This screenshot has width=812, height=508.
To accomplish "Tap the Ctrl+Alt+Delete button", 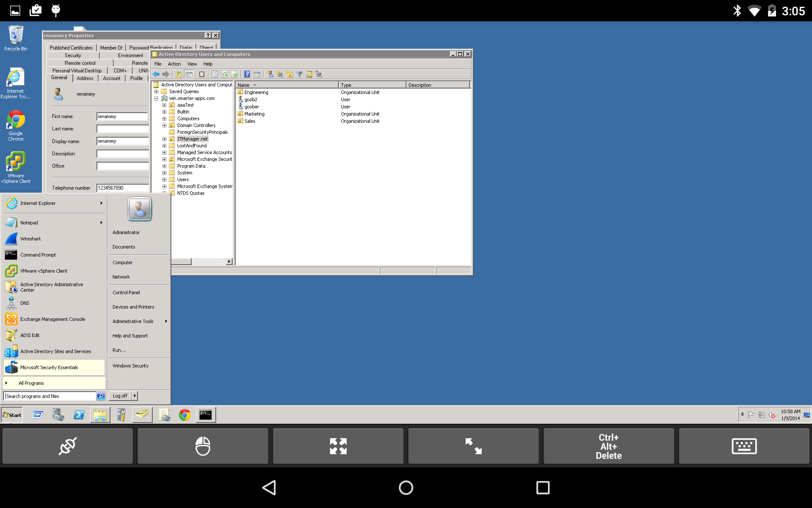I will pos(609,446).
